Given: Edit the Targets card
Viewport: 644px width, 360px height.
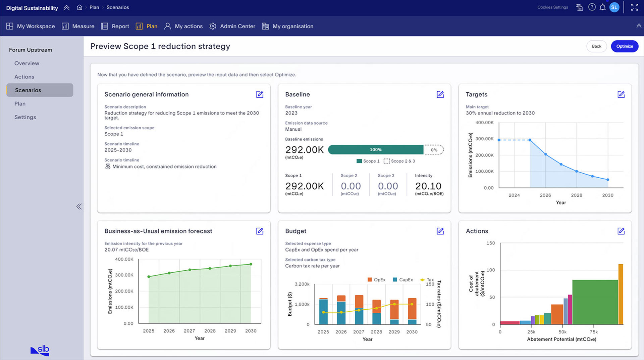Looking at the screenshot, I should click(x=621, y=94).
